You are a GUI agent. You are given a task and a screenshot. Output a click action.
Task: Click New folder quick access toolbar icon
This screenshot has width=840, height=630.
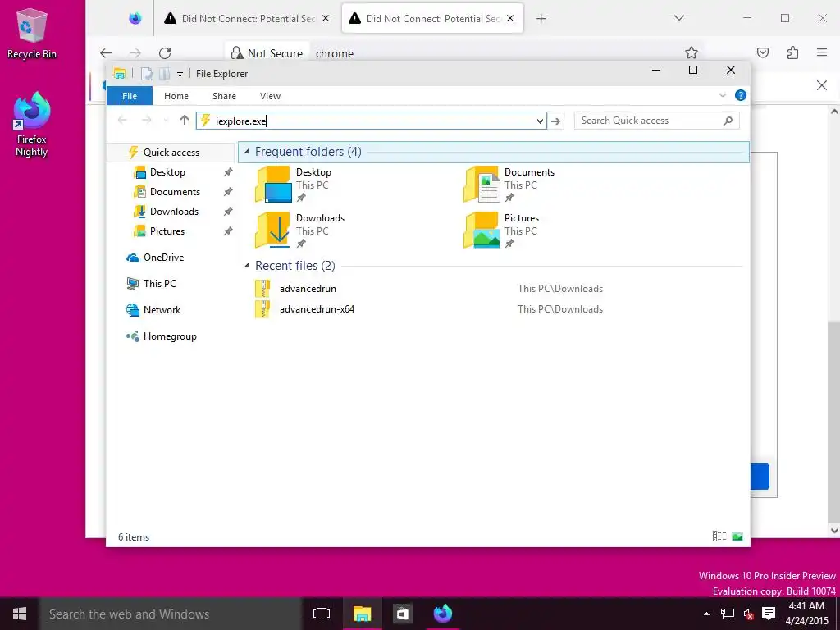[165, 73]
